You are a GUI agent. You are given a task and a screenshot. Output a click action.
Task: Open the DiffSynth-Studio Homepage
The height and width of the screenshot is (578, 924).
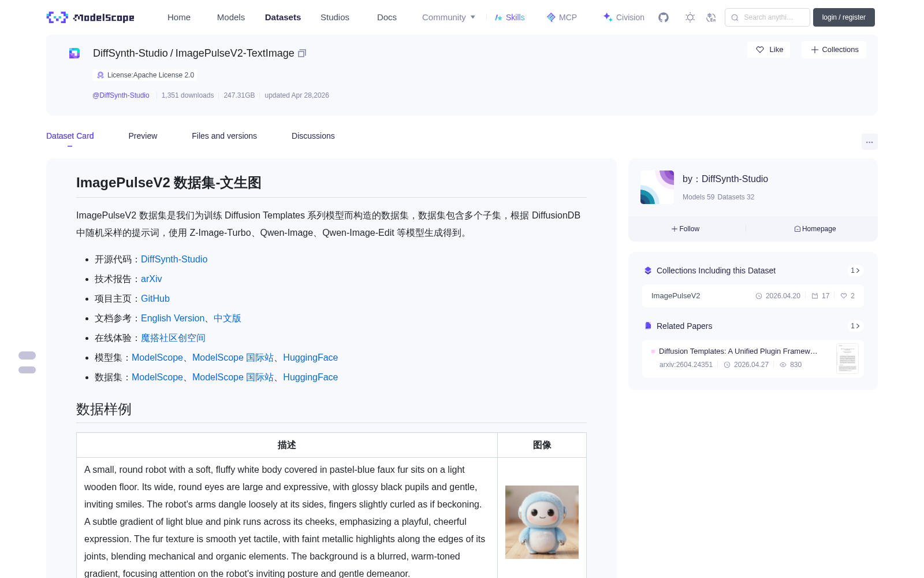click(815, 229)
